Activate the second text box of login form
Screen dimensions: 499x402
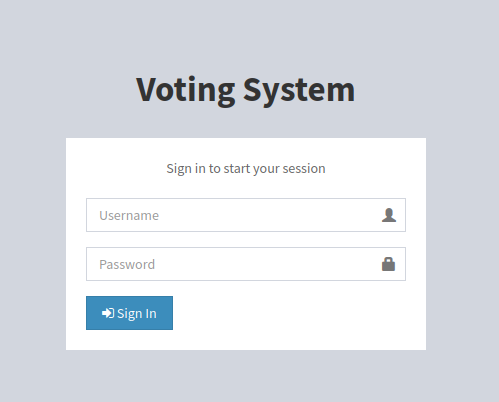click(246, 264)
